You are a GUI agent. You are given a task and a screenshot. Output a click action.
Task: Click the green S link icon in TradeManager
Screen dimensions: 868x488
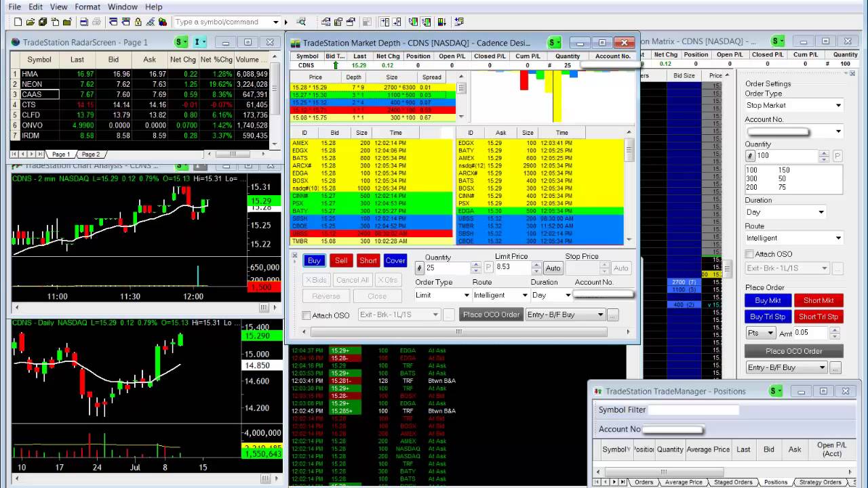[776, 391]
